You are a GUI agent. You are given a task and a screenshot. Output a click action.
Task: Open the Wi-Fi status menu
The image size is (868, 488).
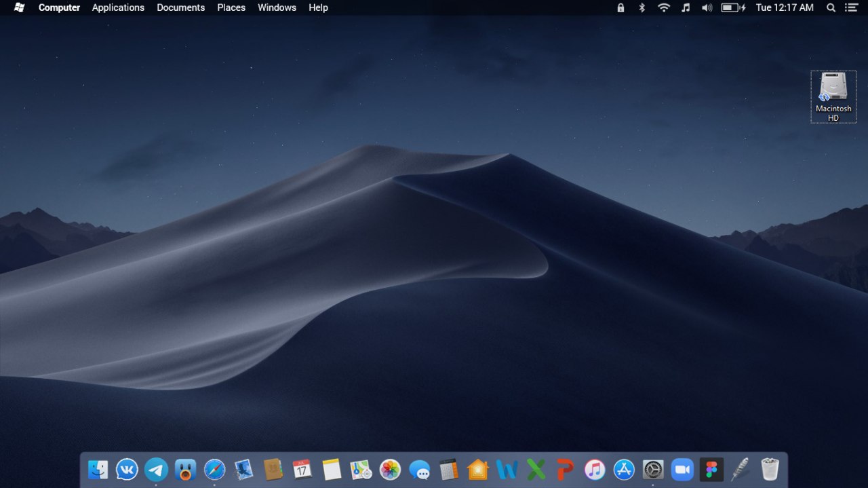(x=664, y=7)
